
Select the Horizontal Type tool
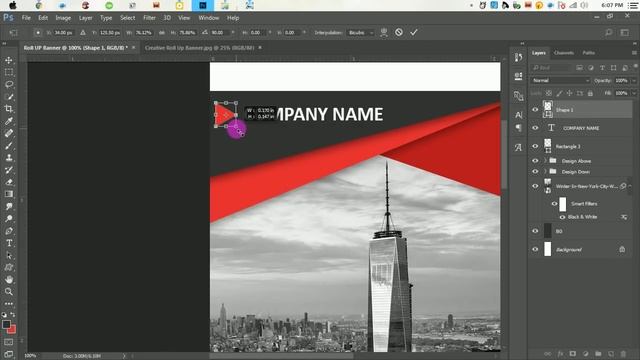pos(9,243)
